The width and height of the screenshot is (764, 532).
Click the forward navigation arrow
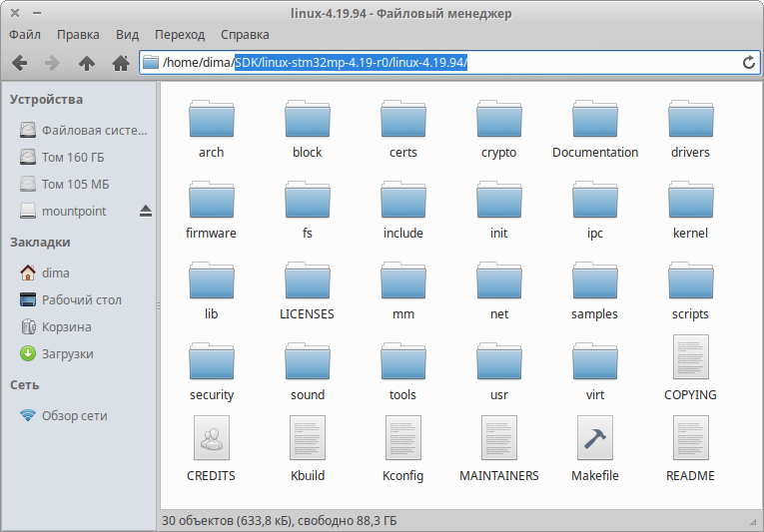pyautogui.click(x=52, y=63)
